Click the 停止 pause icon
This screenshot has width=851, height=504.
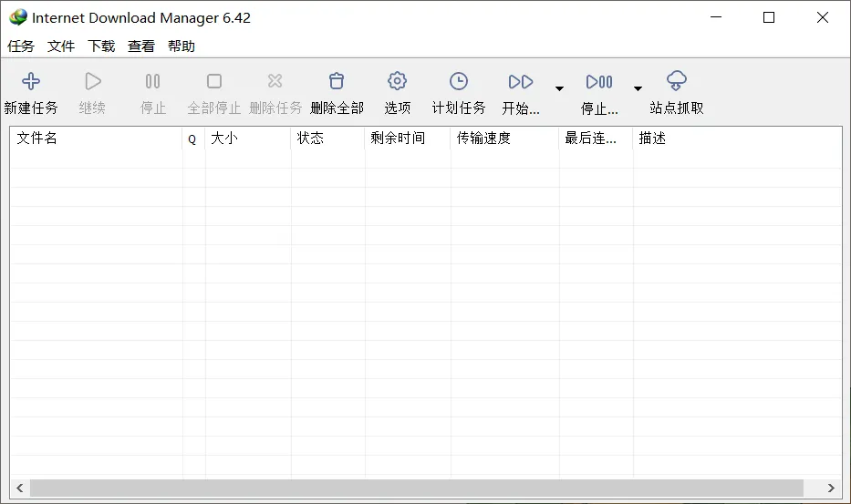152,81
